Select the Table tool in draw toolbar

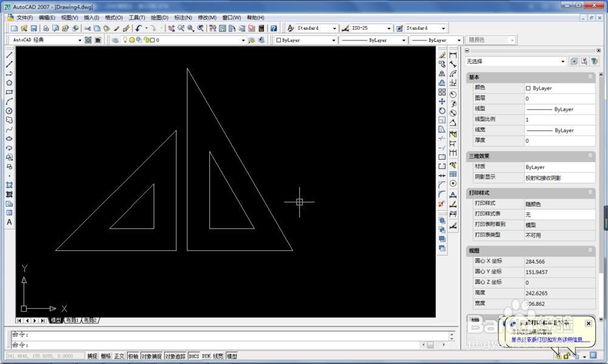[9, 213]
